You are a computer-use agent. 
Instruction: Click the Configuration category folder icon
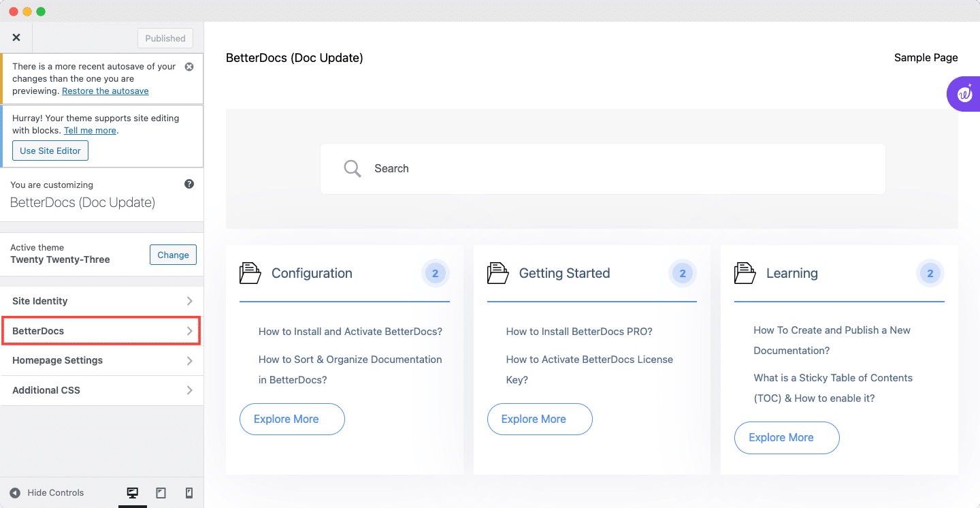coord(250,273)
